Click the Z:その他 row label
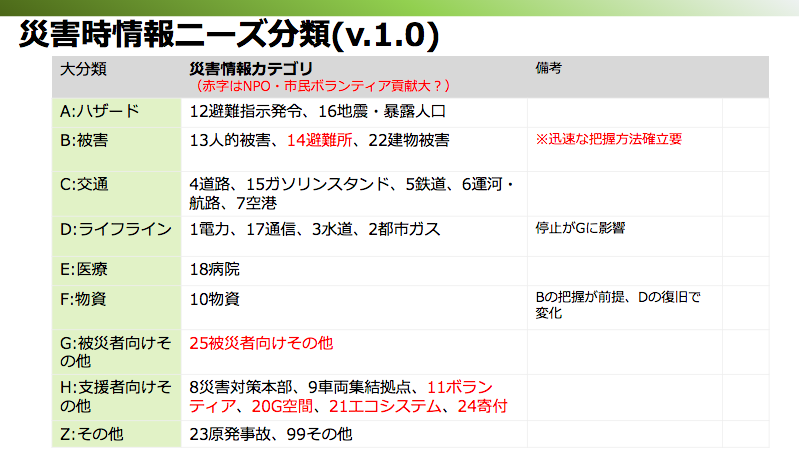Screen dimensions: 799x450 92,434
